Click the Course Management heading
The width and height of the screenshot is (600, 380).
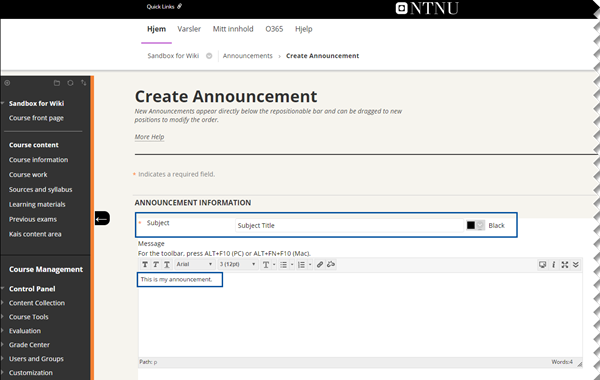(46, 269)
